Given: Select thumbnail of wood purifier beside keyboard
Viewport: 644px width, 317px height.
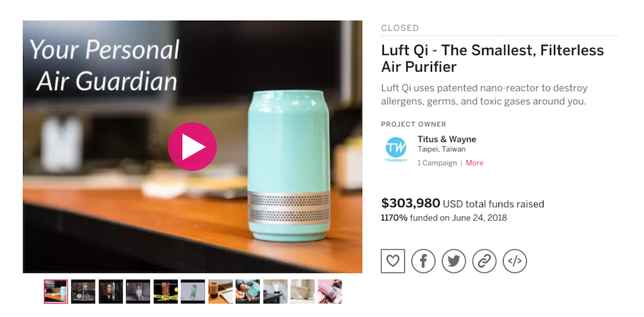Looking at the screenshot, I should [220, 291].
